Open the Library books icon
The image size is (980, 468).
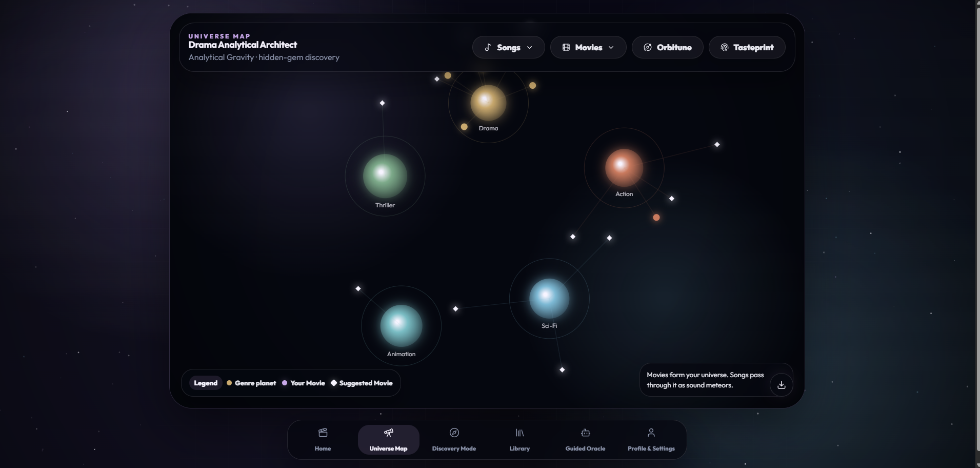coord(519,433)
